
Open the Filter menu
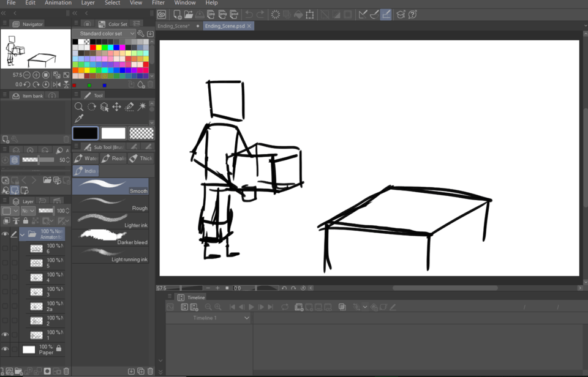click(158, 3)
